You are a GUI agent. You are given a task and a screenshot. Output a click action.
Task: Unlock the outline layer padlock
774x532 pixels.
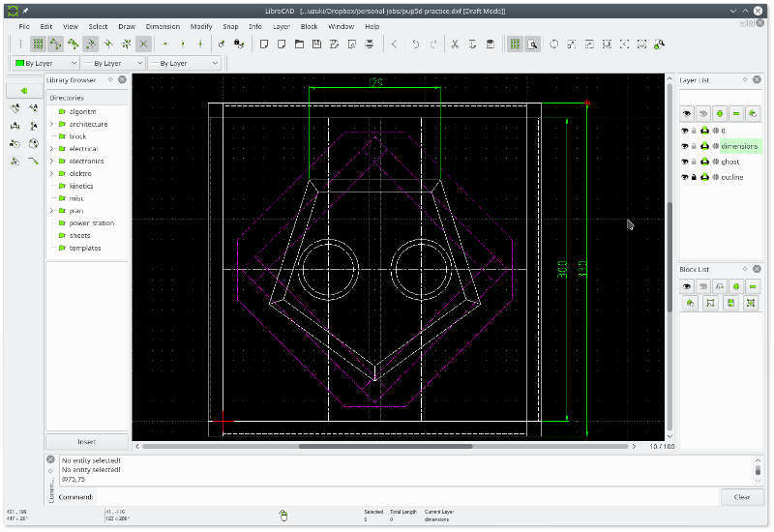694,177
